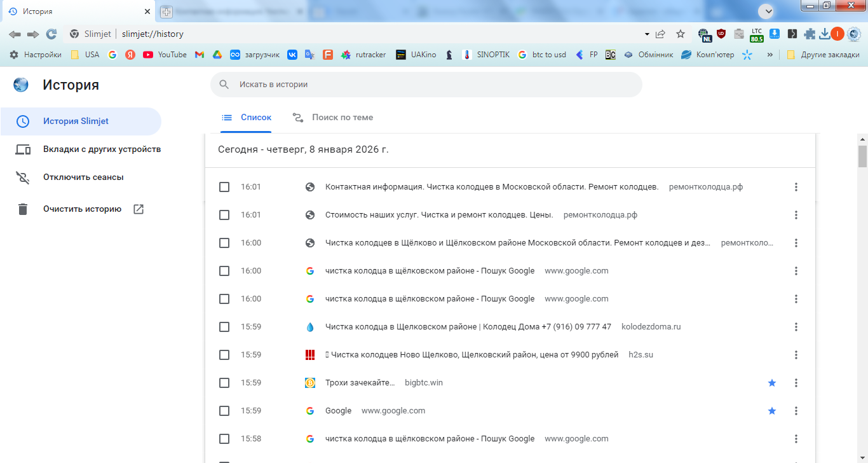Open the Extensions puzzle-piece menu

810,34
